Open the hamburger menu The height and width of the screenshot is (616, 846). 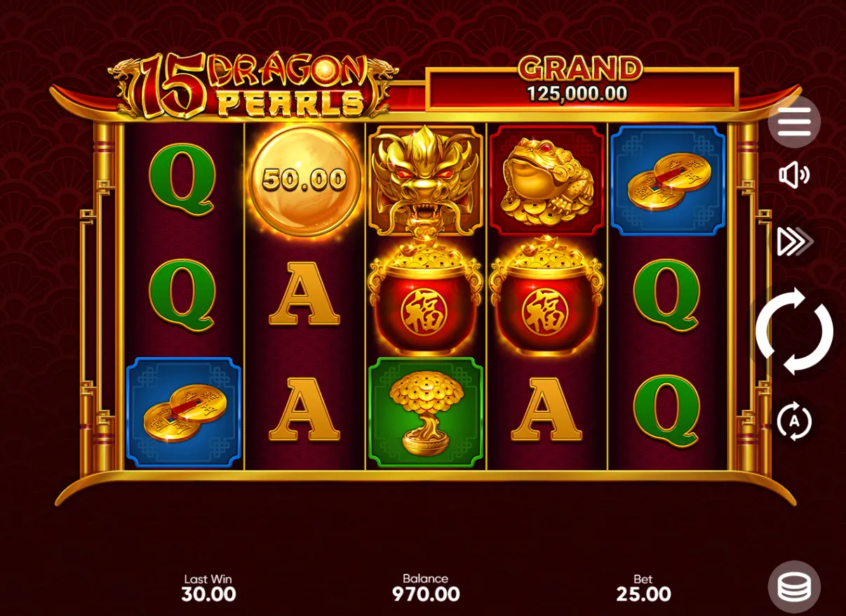794,122
